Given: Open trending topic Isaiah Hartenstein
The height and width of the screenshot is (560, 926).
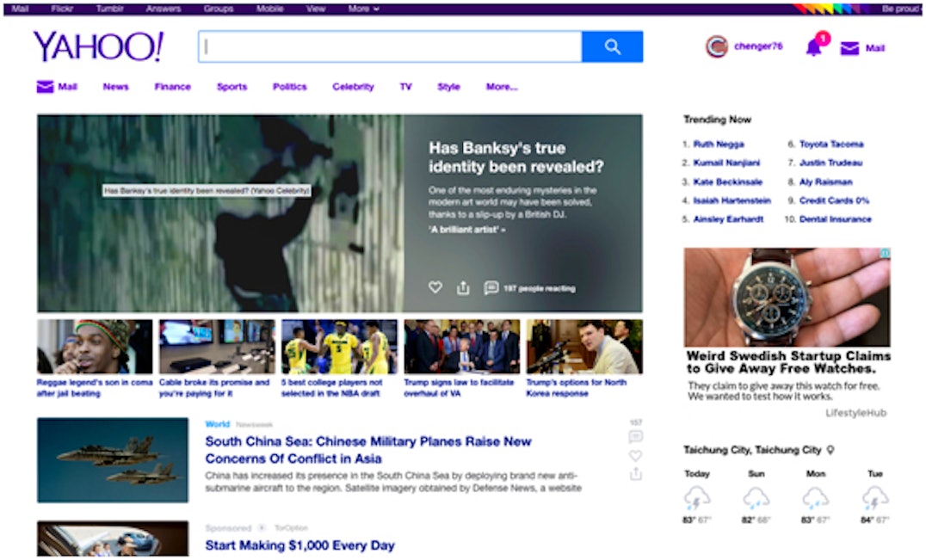Looking at the screenshot, I should coord(732,200).
